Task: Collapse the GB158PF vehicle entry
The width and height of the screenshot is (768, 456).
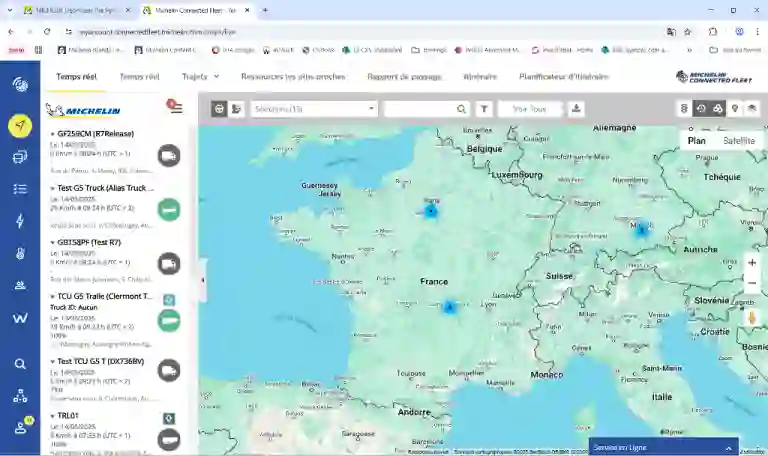Action: tap(52, 242)
